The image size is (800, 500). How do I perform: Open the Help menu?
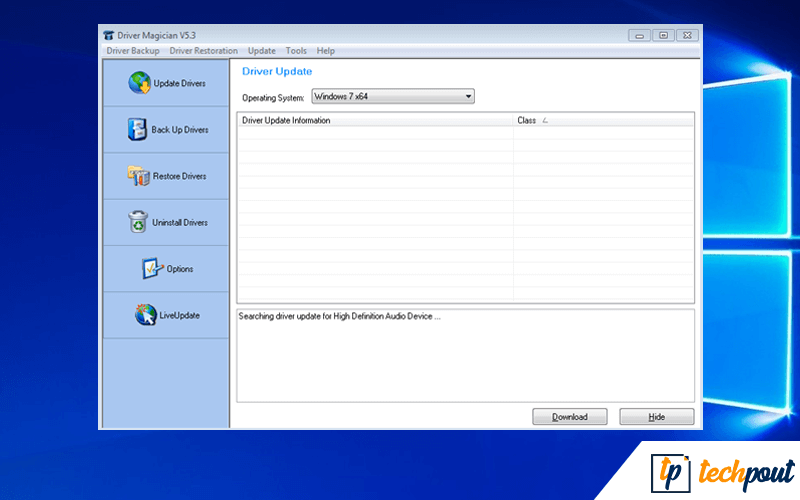click(326, 51)
